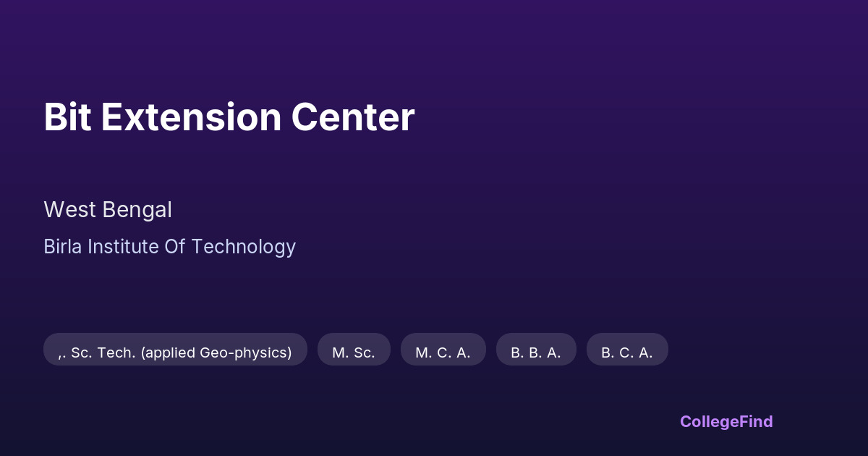868x456 pixels.
Task: Click the word "Center" in the heading
Action: (x=353, y=117)
